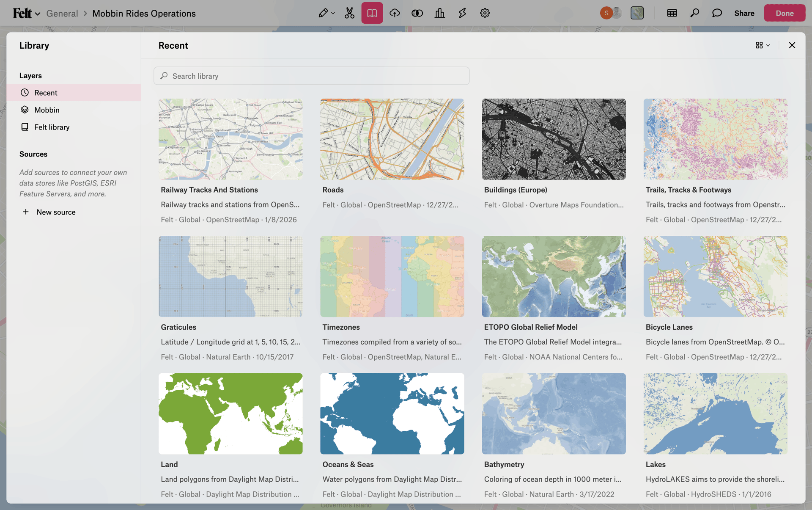This screenshot has width=812, height=510.
Task: Open the Bathymetry layer thumbnail
Action: (x=554, y=414)
